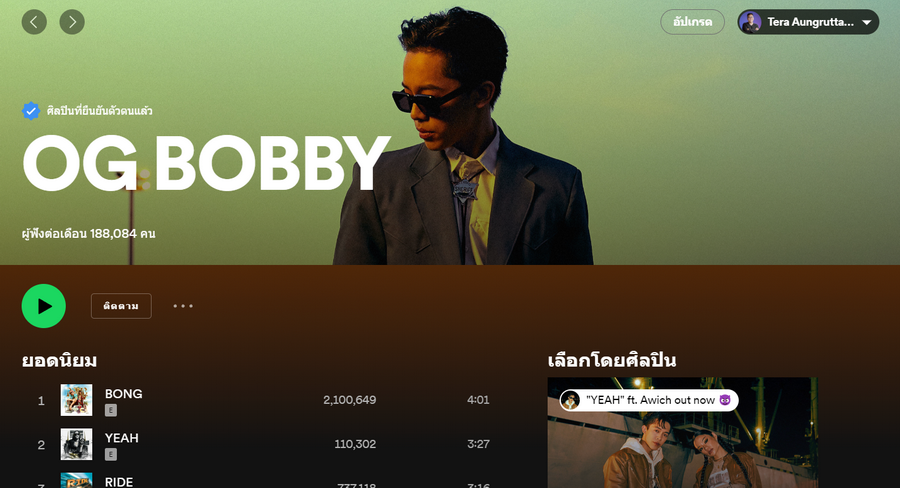
Task: Play OG BOBBY with the green play button
Action: click(x=44, y=306)
